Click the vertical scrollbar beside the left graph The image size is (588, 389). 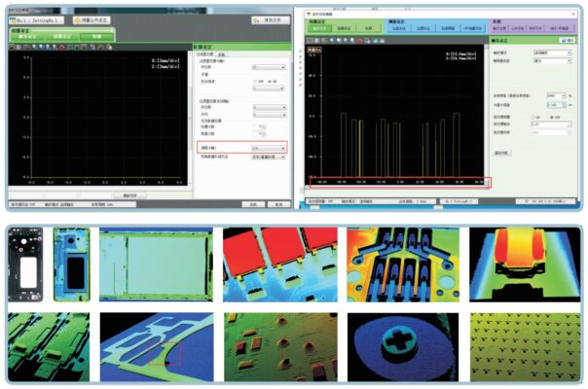[x=190, y=118]
